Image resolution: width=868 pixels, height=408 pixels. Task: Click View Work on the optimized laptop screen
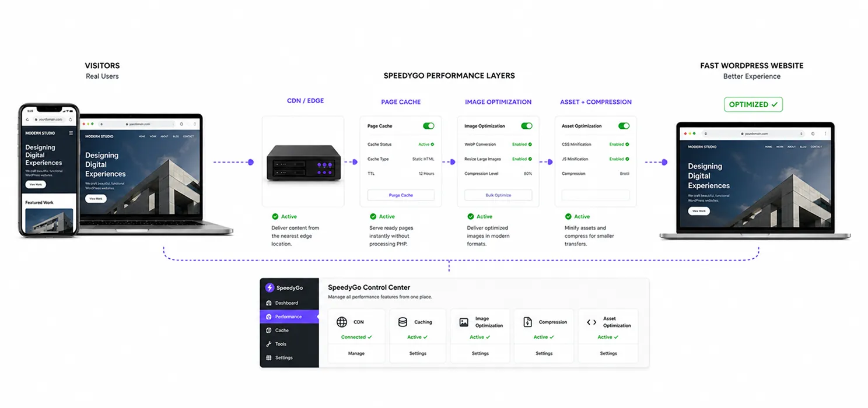click(699, 211)
